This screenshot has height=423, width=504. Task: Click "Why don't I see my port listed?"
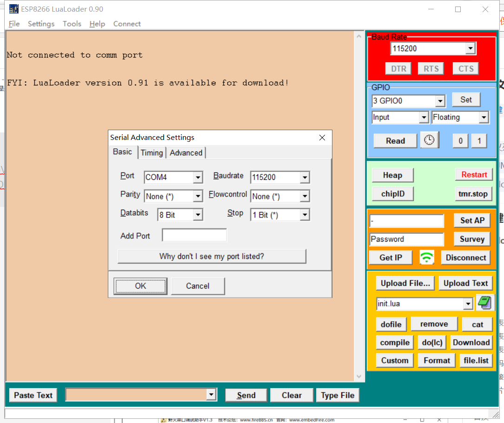[x=212, y=256]
